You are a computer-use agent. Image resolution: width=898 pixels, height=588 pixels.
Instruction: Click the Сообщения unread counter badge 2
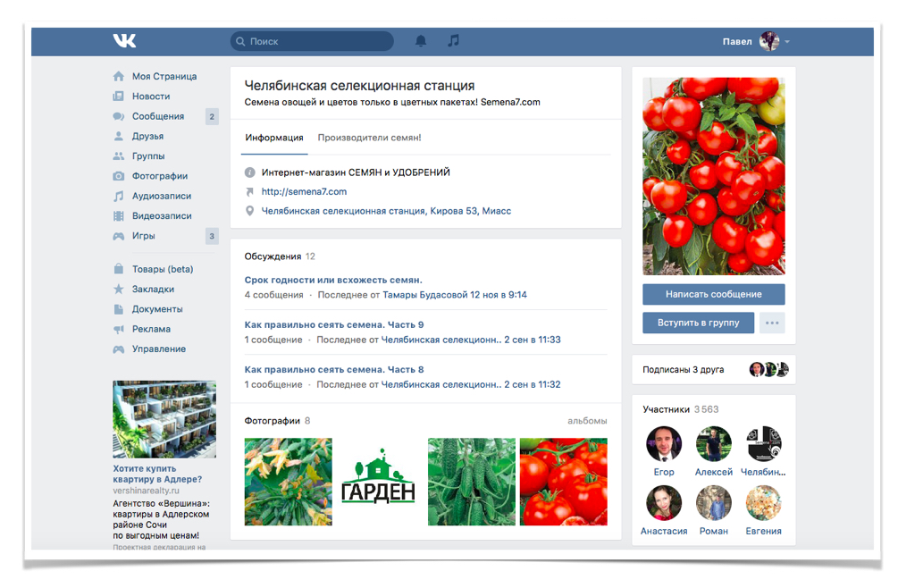[x=212, y=116]
